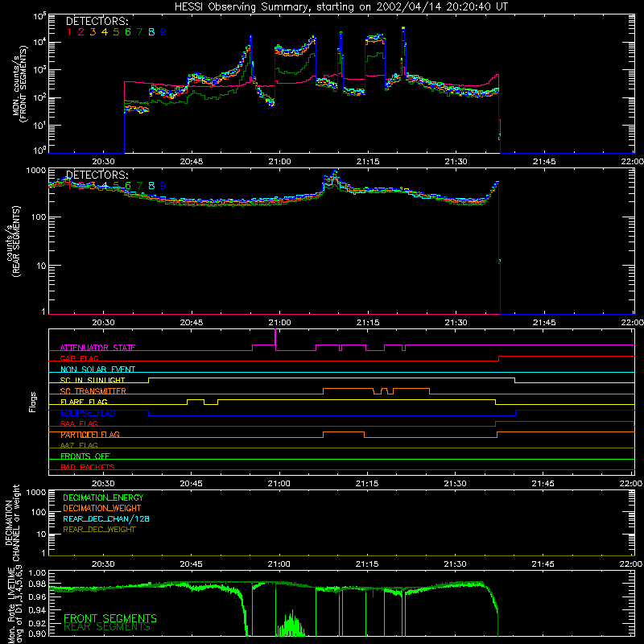Click "20:45" time label under rear segments plot
The width and height of the screenshot is (644, 644).
tap(192, 323)
